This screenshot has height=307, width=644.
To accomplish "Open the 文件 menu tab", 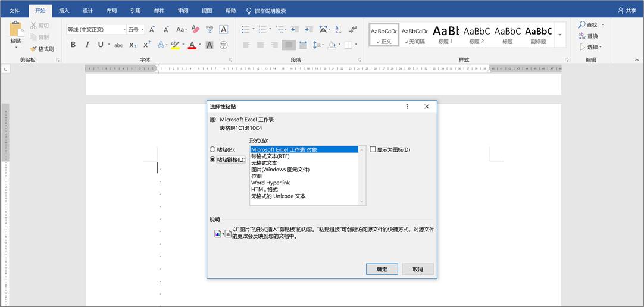I will point(14,11).
